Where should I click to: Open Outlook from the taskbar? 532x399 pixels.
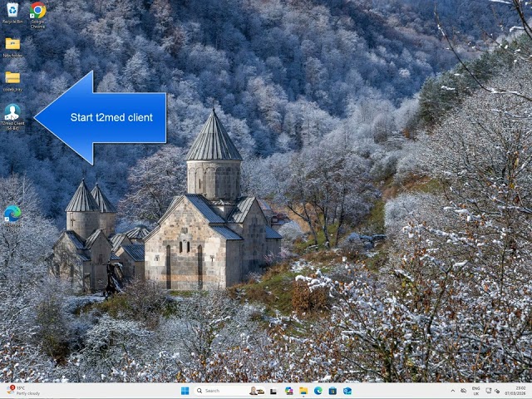pos(347,391)
